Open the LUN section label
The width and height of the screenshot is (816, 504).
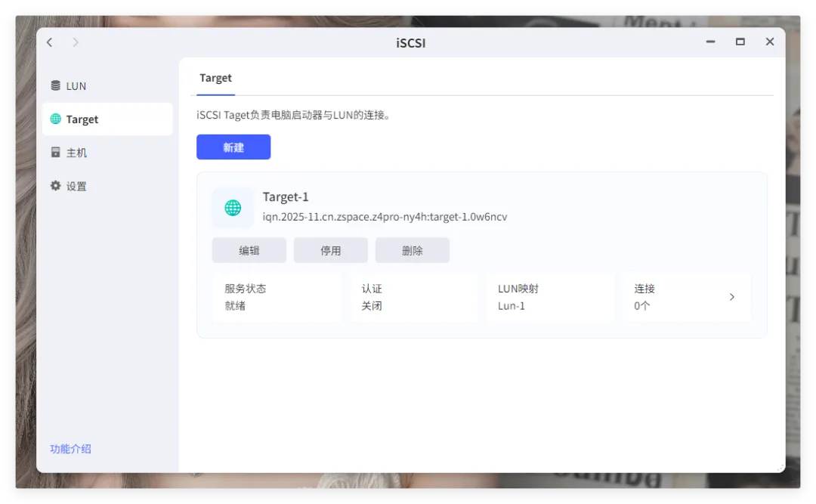[x=76, y=86]
